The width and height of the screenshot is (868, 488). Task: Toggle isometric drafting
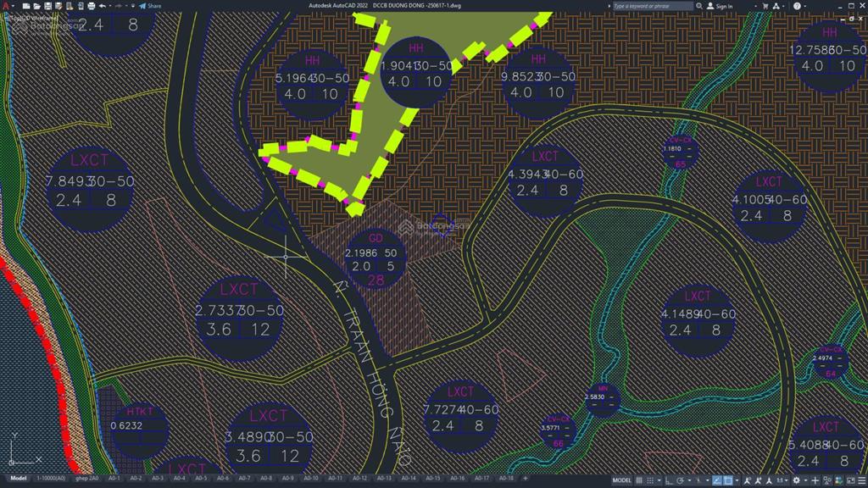coord(698,481)
